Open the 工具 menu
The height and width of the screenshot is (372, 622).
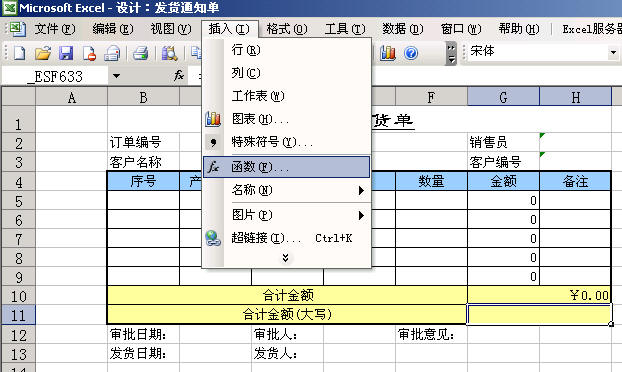pyautogui.click(x=345, y=29)
